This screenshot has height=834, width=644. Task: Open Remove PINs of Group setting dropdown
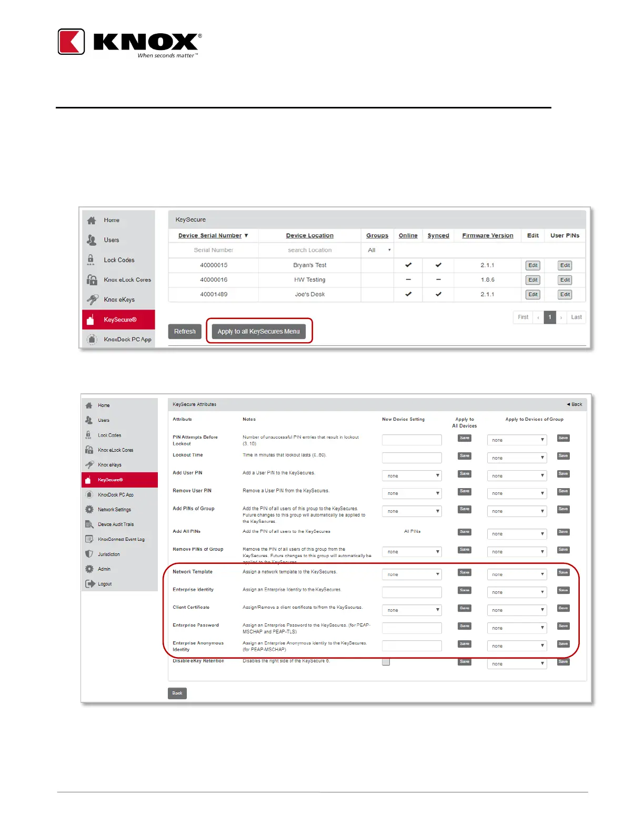[x=412, y=552]
